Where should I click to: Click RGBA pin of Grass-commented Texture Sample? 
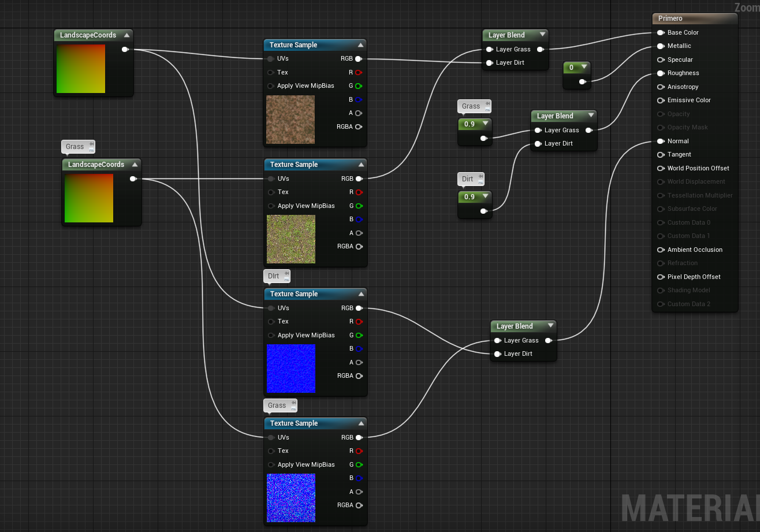point(359,505)
